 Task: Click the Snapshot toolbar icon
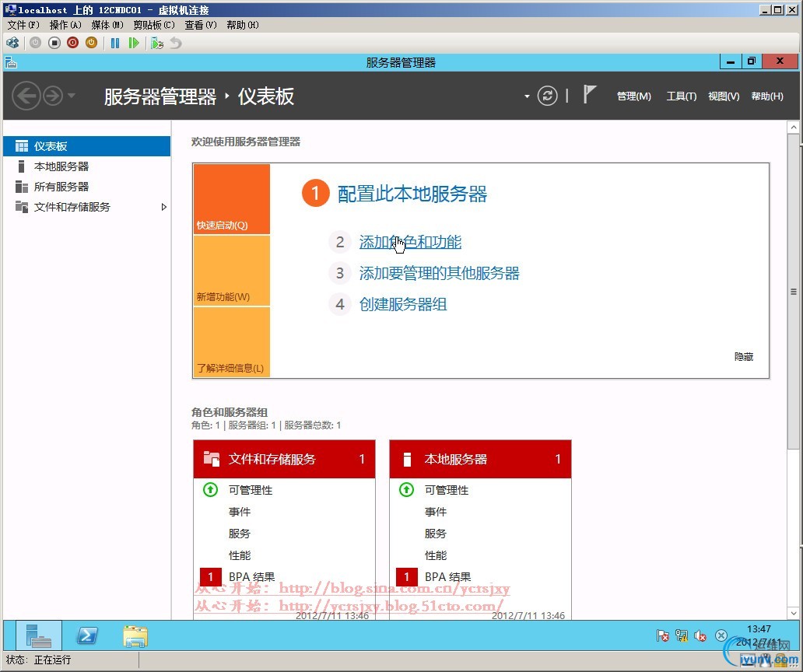157,43
